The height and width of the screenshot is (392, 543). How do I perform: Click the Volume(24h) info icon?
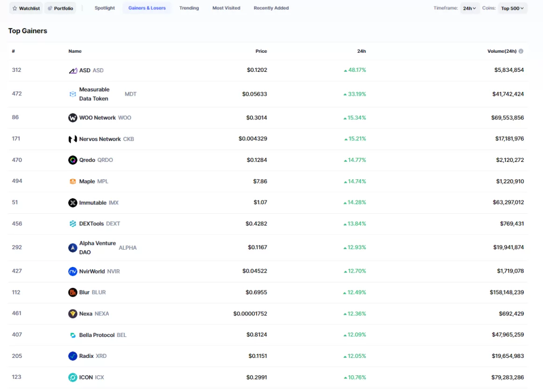521,51
